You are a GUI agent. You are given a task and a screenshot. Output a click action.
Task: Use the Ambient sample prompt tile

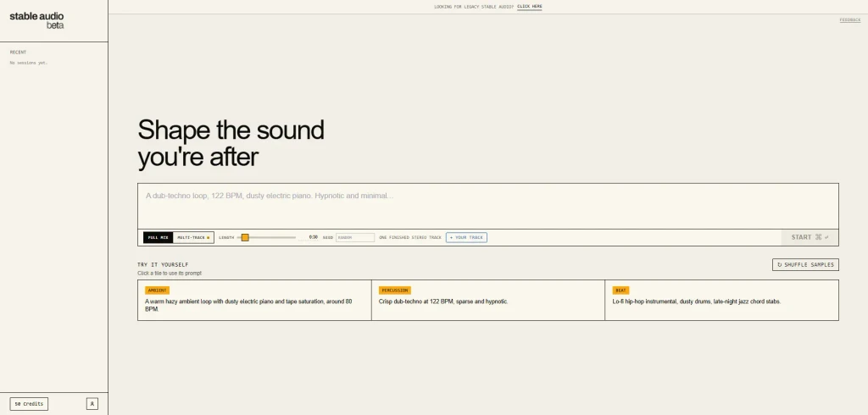click(254, 300)
